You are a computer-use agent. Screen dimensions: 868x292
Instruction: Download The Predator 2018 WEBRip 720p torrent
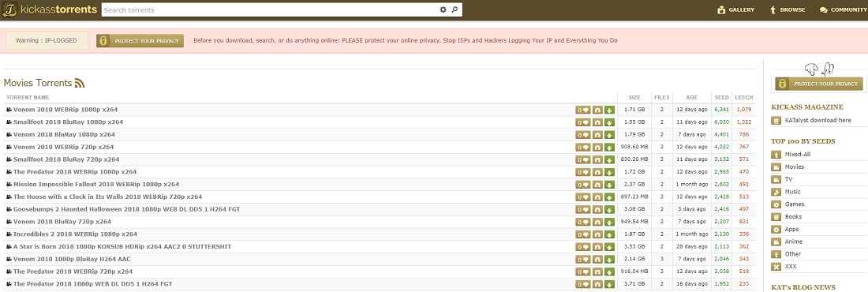[x=609, y=271]
